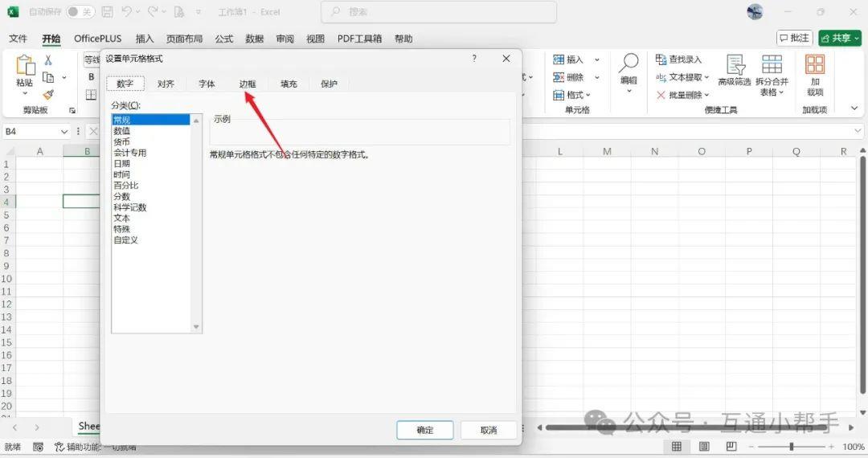Select the Format Painter brush icon
868x458 pixels.
(49, 95)
